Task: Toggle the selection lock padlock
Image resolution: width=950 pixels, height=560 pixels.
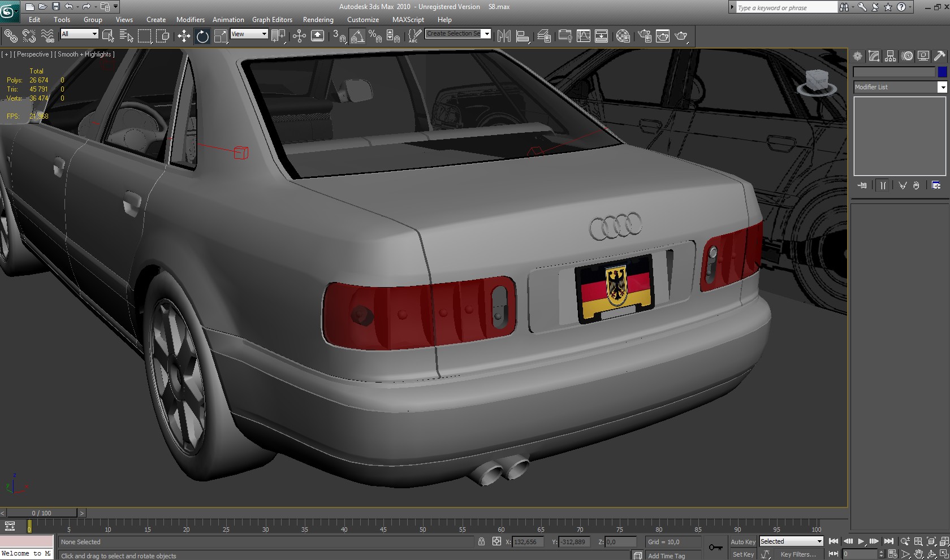Action: click(481, 541)
